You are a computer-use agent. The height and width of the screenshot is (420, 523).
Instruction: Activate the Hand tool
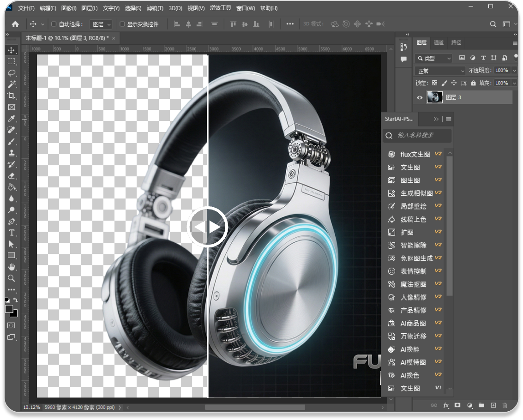pos(12,267)
